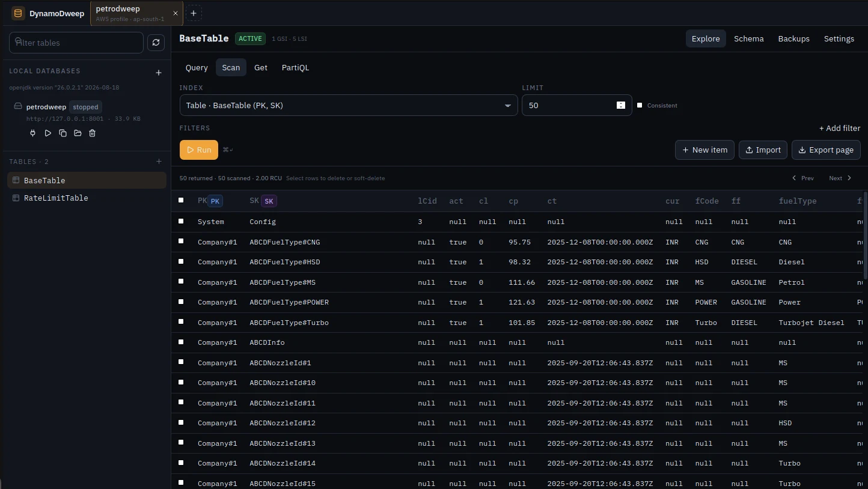Screen dimensions: 868x489
Task: Click the cp column header
Action: coord(513,201)
